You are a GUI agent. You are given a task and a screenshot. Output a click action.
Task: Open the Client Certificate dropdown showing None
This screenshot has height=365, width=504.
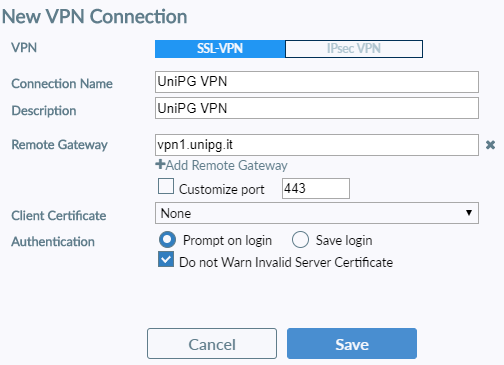click(x=317, y=213)
